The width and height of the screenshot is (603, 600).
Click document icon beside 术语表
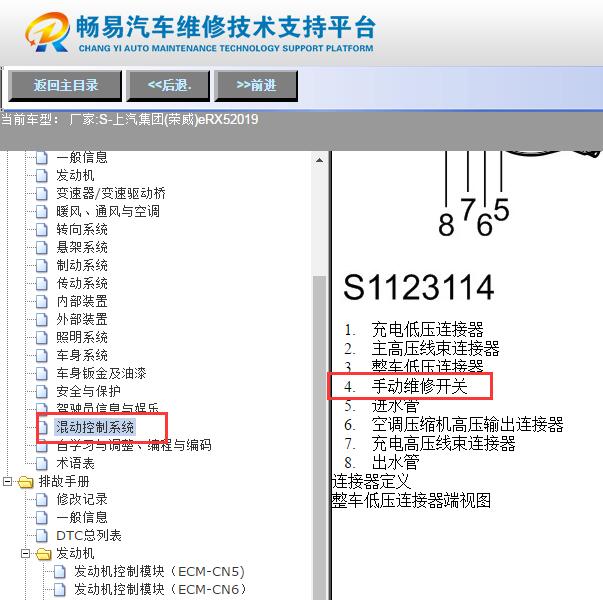(42, 464)
